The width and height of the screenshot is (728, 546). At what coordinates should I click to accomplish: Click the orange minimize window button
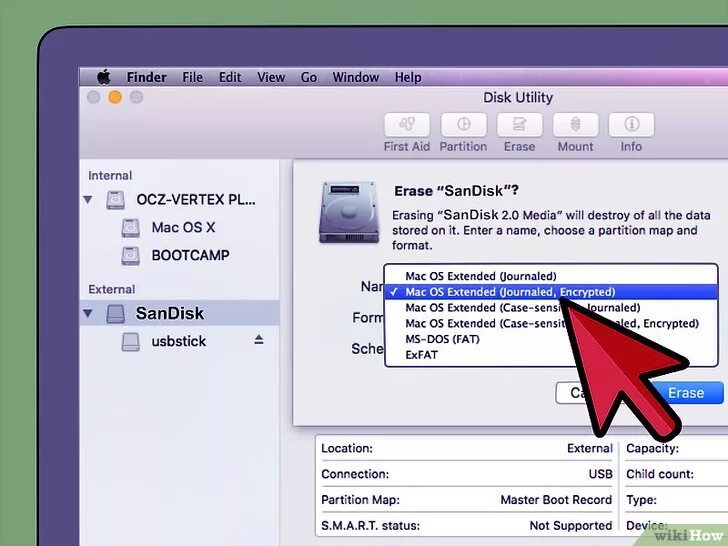pyautogui.click(x=115, y=98)
